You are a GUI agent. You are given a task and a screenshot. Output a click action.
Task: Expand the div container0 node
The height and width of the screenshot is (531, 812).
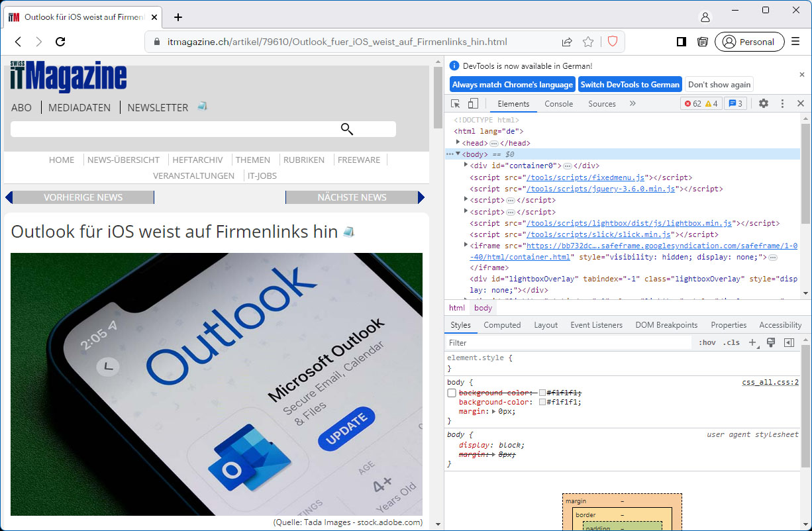(466, 165)
